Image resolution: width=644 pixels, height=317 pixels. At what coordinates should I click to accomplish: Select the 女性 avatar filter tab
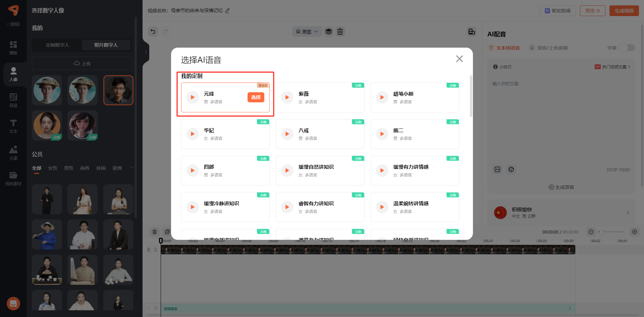tap(53, 168)
